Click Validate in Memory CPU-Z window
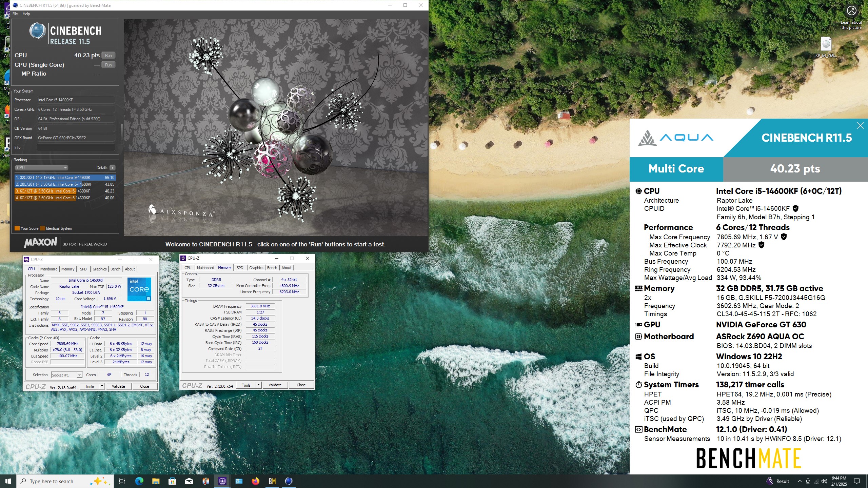 point(275,385)
